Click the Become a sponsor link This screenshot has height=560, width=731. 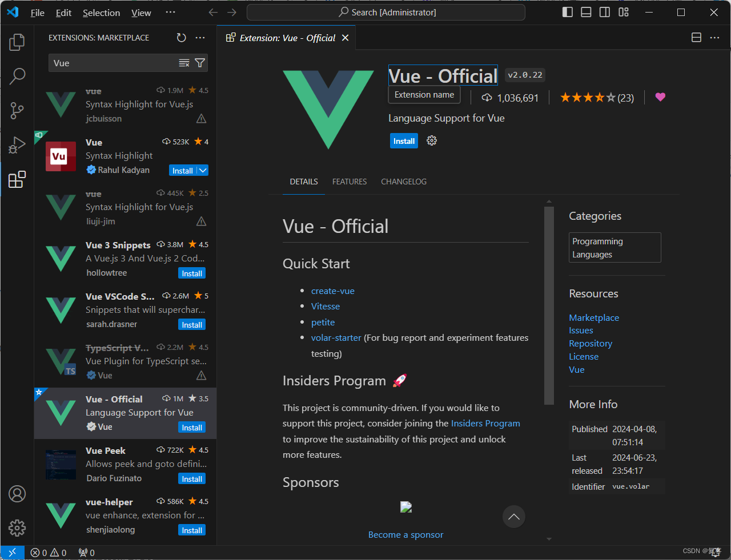pyautogui.click(x=406, y=534)
